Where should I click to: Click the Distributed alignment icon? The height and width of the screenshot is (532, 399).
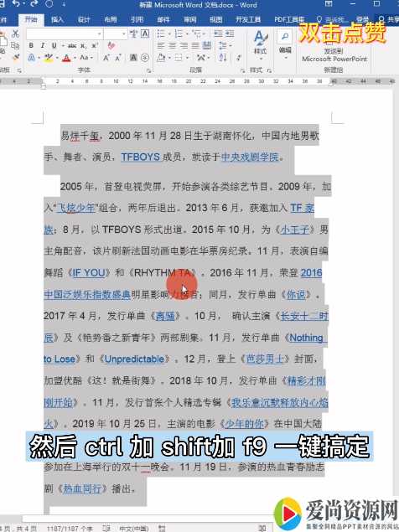pyautogui.click(x=206, y=45)
